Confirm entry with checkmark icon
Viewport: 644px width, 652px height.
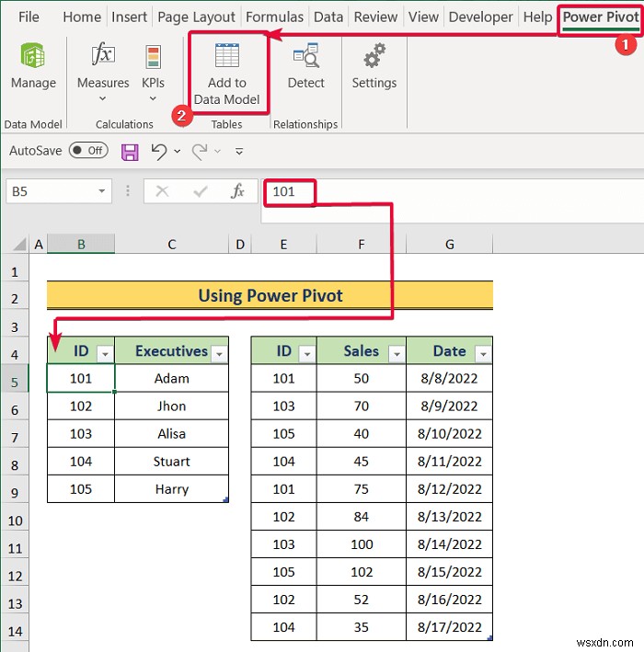(x=201, y=191)
